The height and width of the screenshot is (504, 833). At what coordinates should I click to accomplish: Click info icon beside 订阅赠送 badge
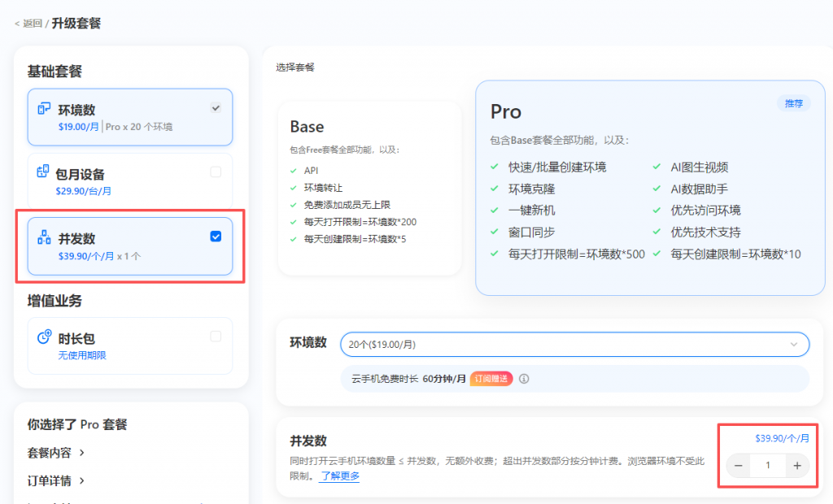(x=524, y=379)
